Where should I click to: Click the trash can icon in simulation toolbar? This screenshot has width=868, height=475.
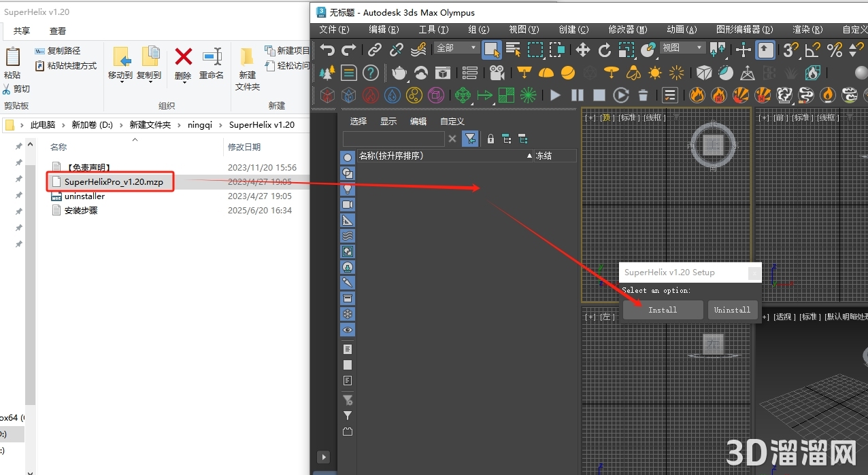(x=643, y=95)
